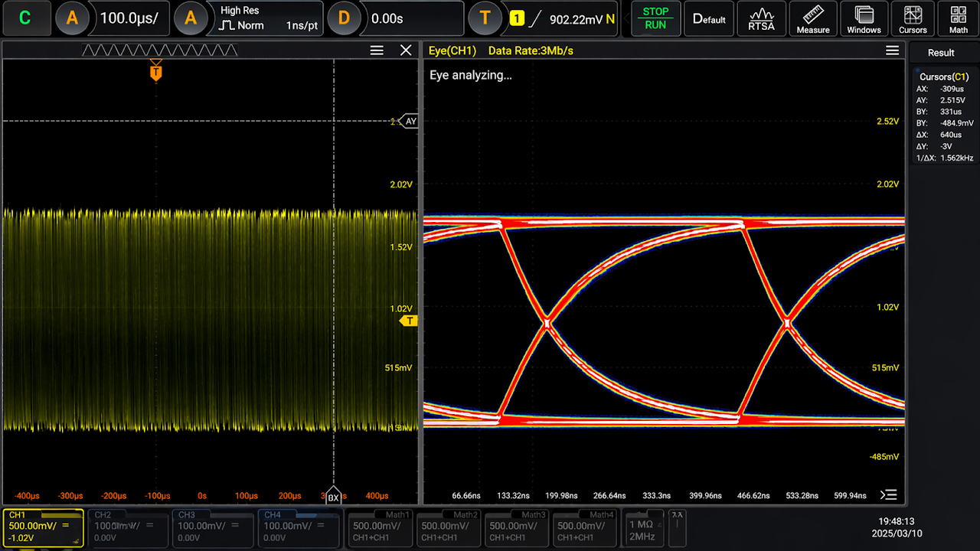Click the trigger position T marker at top
Image resolution: width=980 pixels, height=551 pixels.
tap(156, 71)
